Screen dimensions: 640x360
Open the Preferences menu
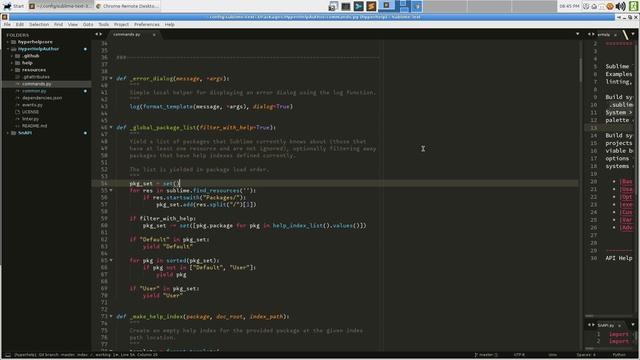(147, 24)
